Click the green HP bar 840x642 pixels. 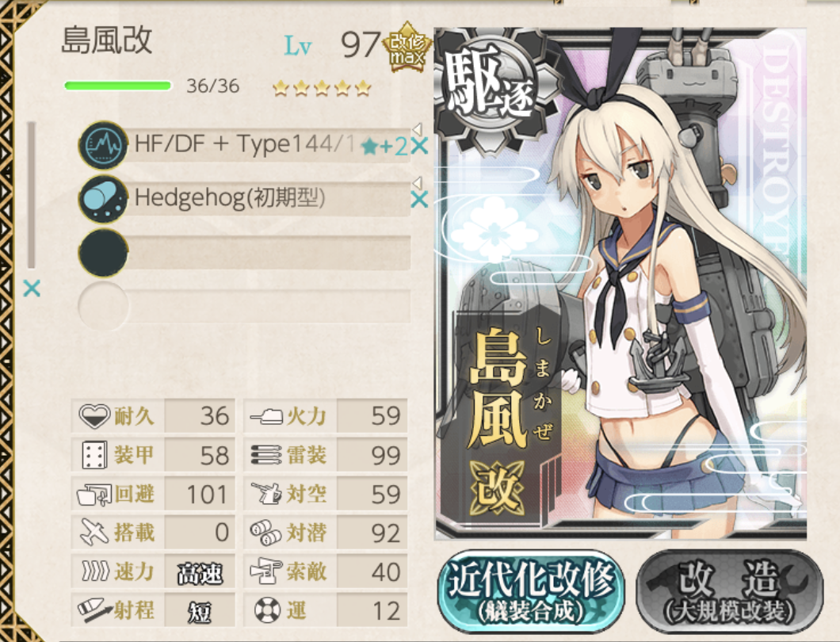(118, 86)
